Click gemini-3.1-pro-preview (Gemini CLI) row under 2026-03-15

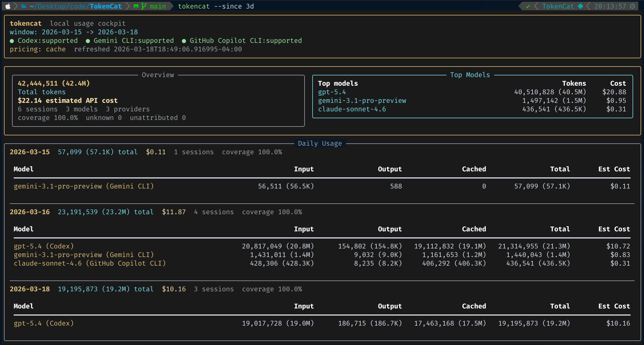coord(322,186)
